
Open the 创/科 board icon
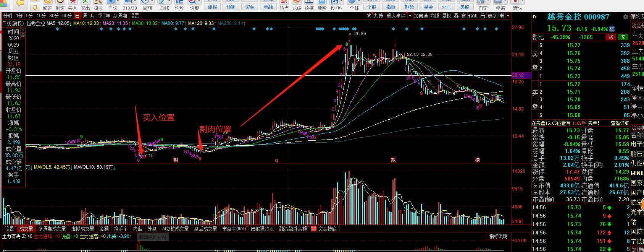[336, 5]
